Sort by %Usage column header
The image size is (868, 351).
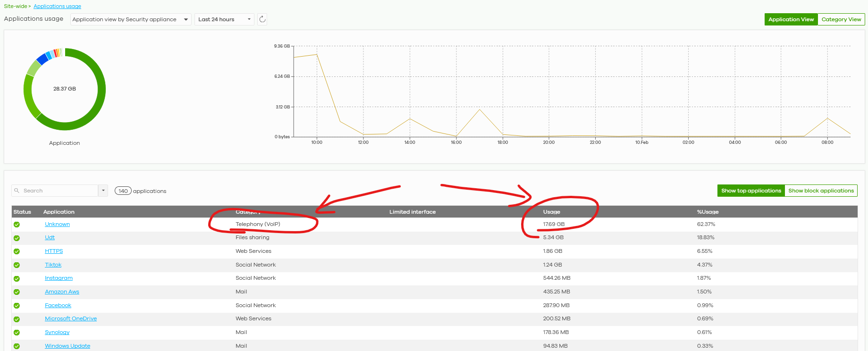point(708,212)
